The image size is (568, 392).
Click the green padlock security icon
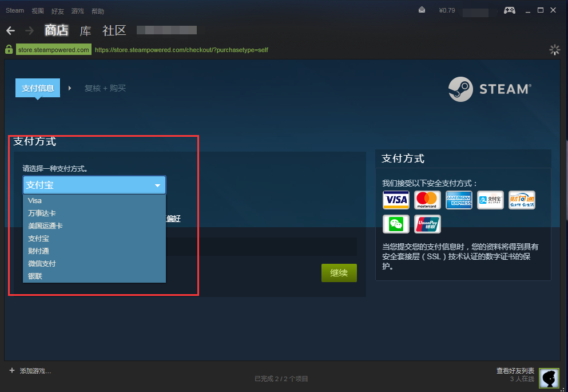tap(9, 49)
